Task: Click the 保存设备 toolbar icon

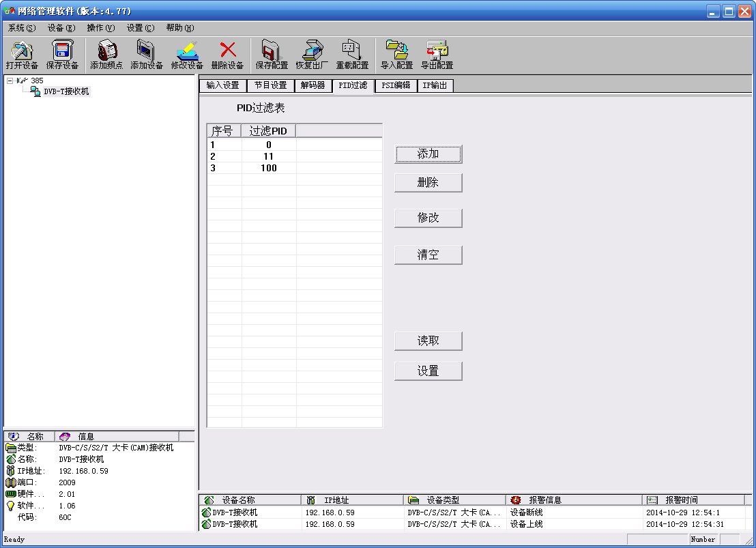Action: click(x=62, y=55)
